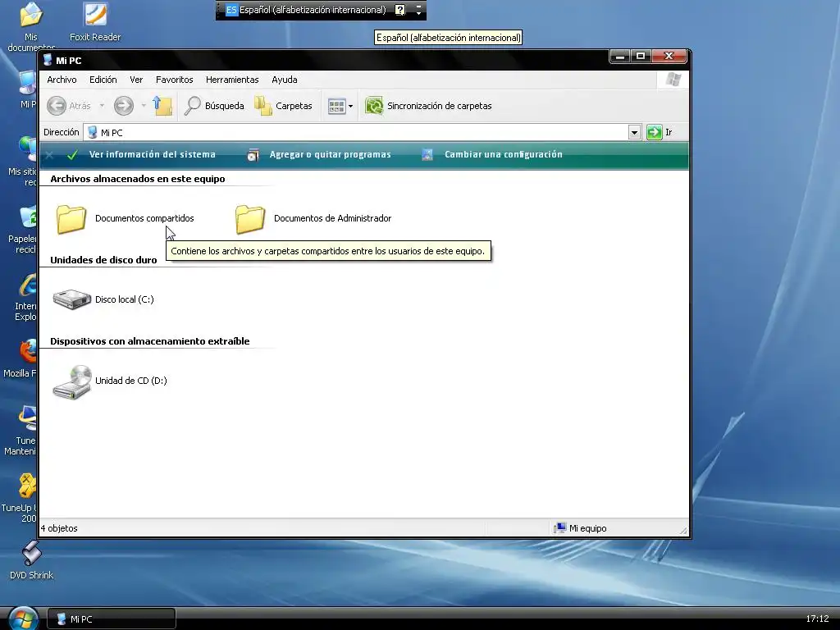Select the Unidad de CD (D:) icon

click(72, 381)
